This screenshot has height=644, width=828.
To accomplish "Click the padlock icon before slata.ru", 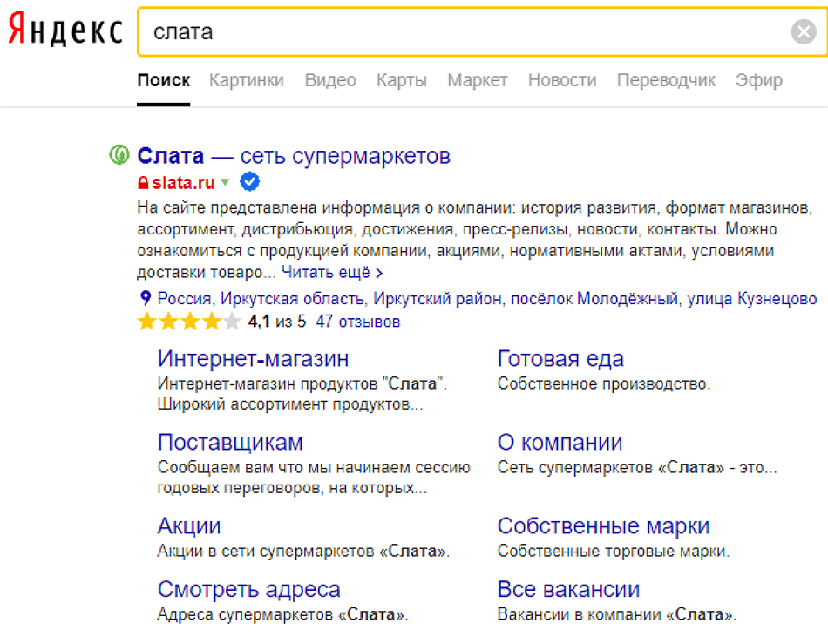I will (x=142, y=182).
